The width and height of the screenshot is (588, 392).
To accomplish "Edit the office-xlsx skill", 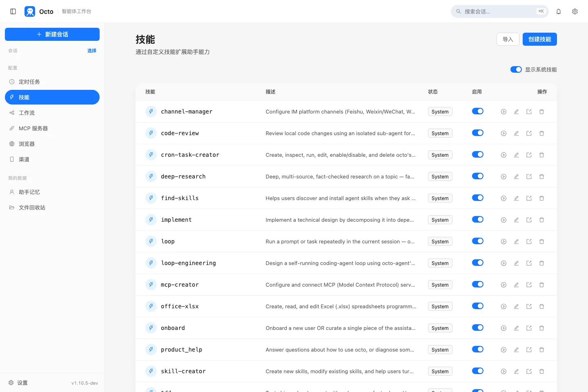I will coord(516,306).
